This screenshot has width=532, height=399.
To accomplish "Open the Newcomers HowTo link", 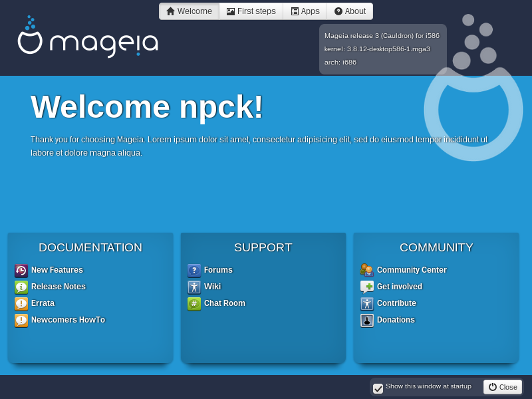I will point(68,320).
